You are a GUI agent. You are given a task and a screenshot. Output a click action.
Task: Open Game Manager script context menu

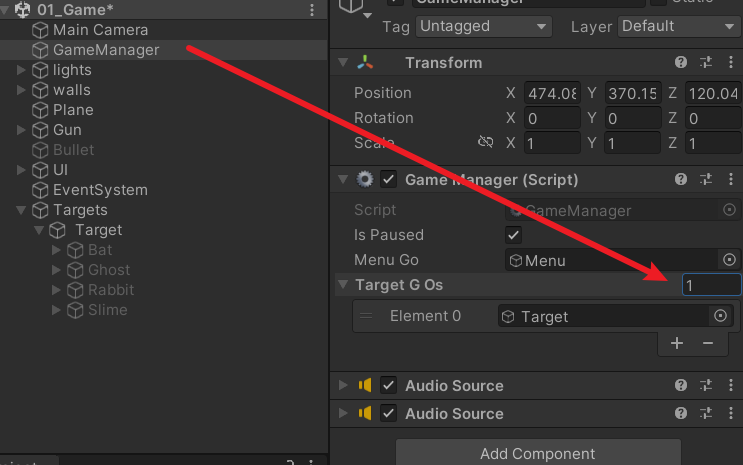click(x=730, y=180)
